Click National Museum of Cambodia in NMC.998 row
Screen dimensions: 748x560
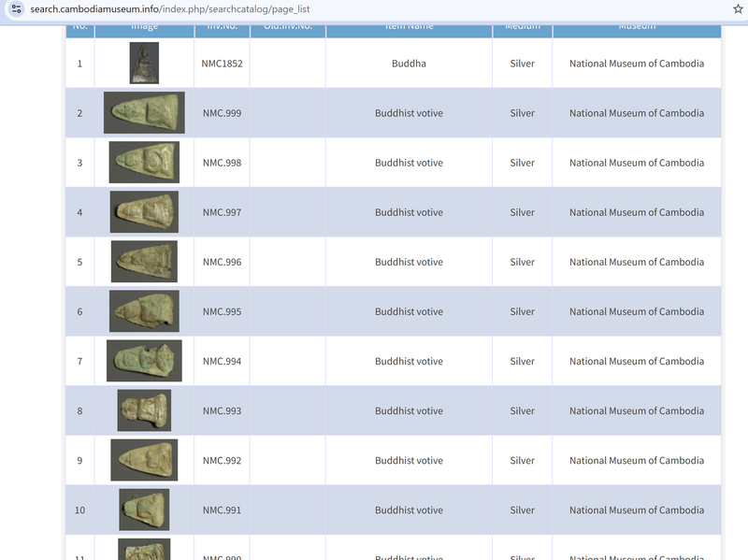[637, 163]
